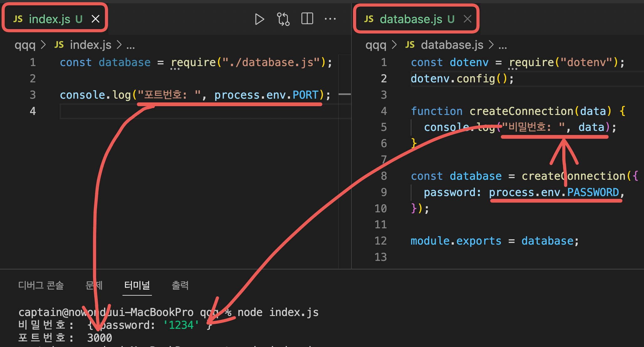Screen dimensions: 644x347
Task: Click the require("dotenv") call in database.js
Action: point(564,62)
